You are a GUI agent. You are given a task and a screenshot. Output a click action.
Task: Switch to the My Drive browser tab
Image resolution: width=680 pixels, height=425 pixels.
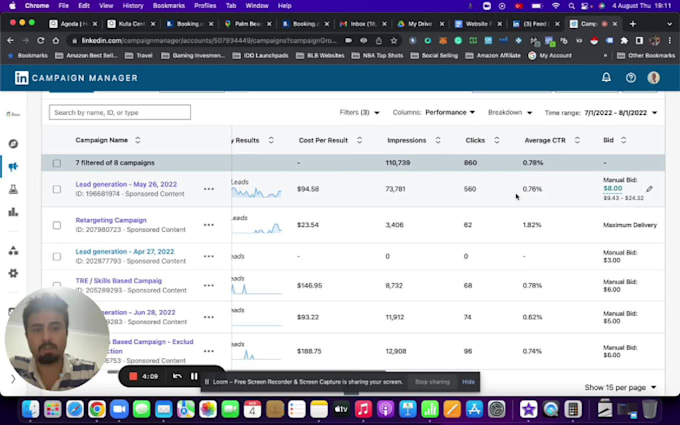click(x=419, y=24)
